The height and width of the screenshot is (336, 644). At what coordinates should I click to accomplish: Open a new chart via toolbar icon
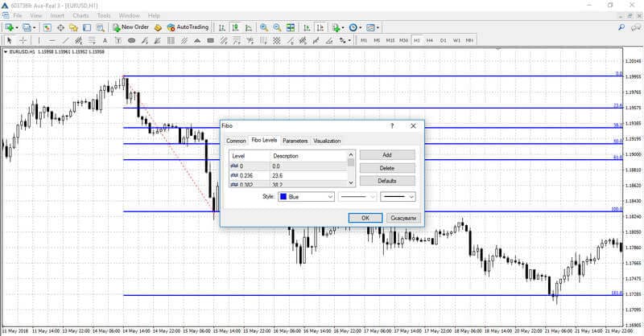[x=9, y=27]
